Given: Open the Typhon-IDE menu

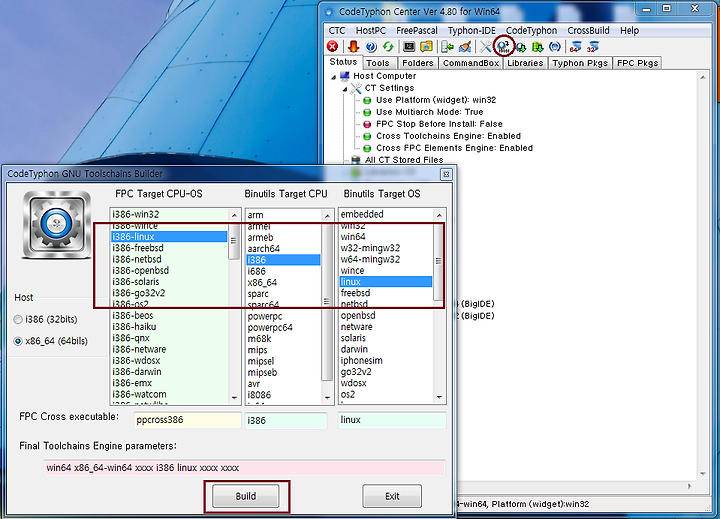Looking at the screenshot, I should (472, 30).
